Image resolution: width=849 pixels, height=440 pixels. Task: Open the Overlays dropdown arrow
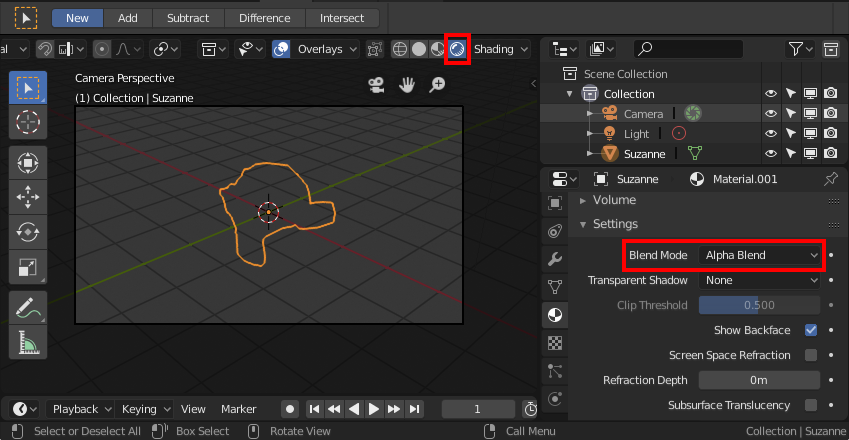(x=353, y=49)
